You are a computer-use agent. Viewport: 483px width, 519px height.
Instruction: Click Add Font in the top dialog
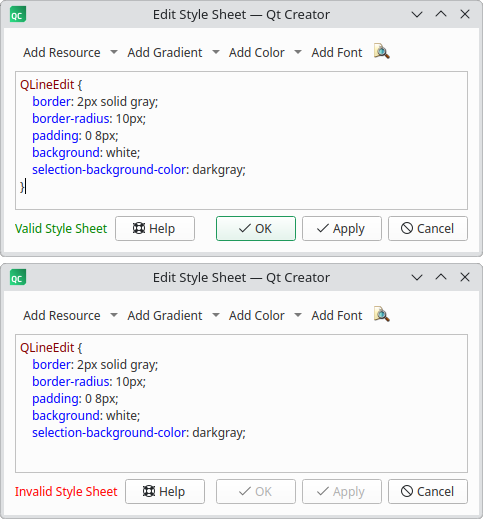[x=337, y=53]
